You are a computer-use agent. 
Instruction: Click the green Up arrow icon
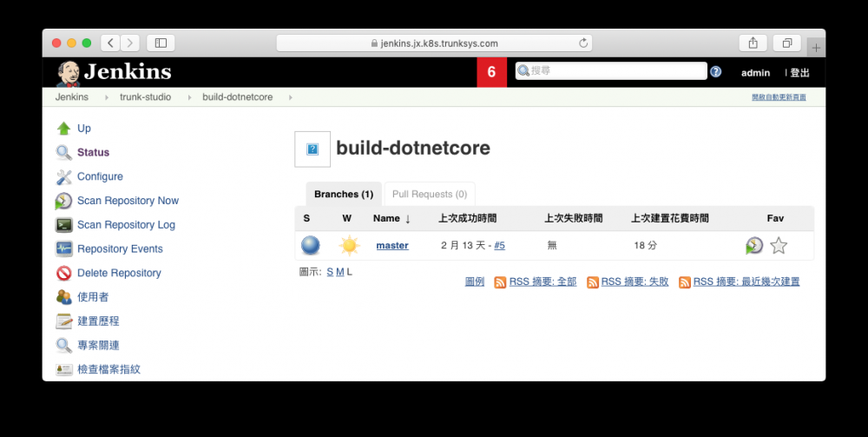point(63,129)
